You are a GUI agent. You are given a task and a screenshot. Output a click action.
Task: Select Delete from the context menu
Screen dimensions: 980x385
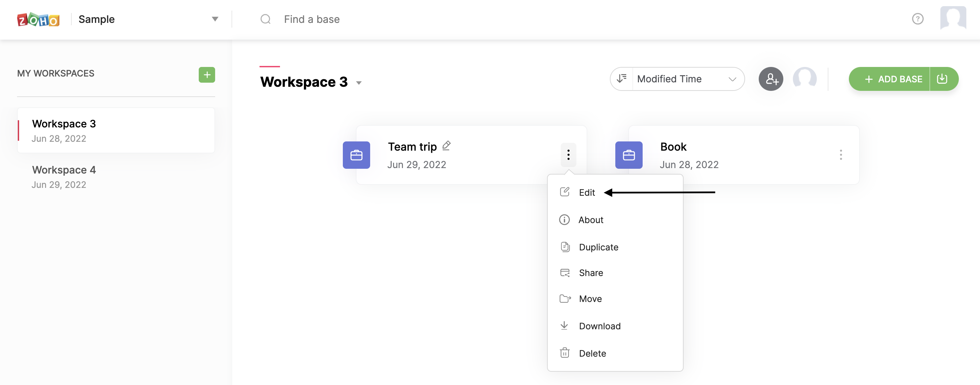click(592, 354)
